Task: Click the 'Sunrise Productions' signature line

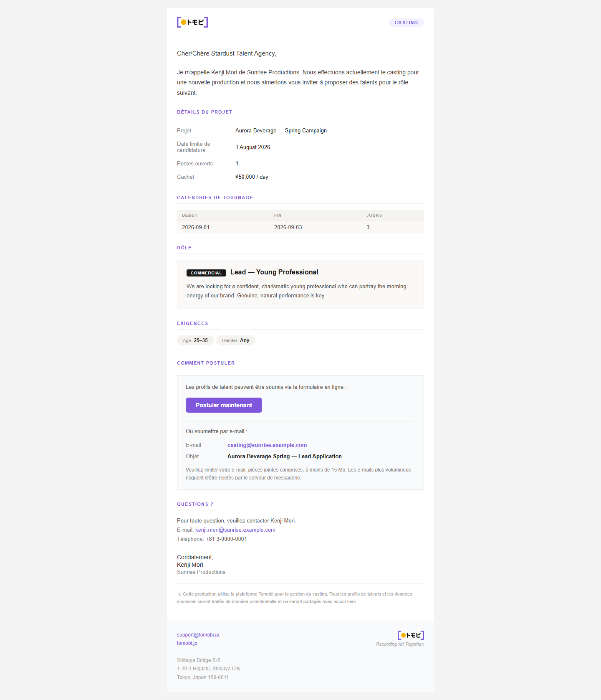Action: coord(201,572)
